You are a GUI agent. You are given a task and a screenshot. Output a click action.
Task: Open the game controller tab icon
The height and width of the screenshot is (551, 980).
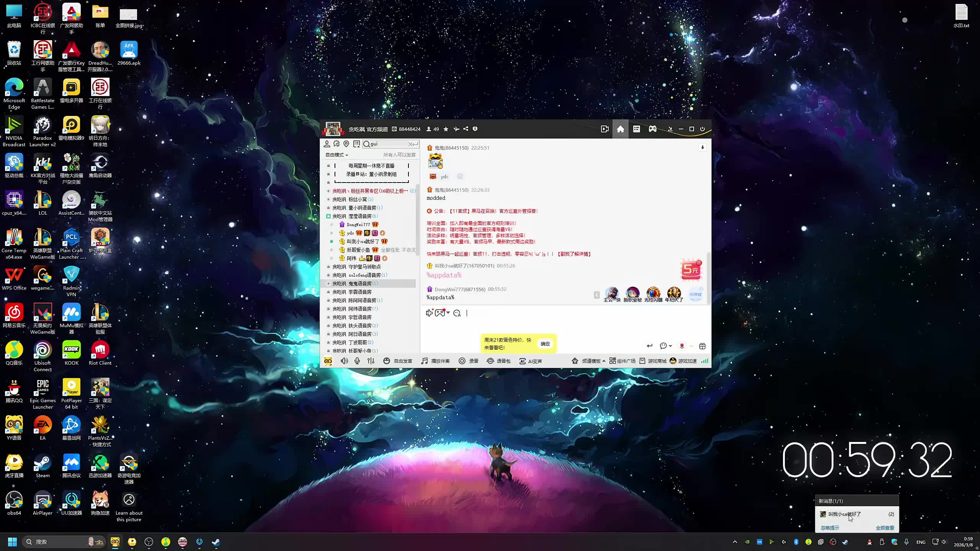click(x=652, y=129)
